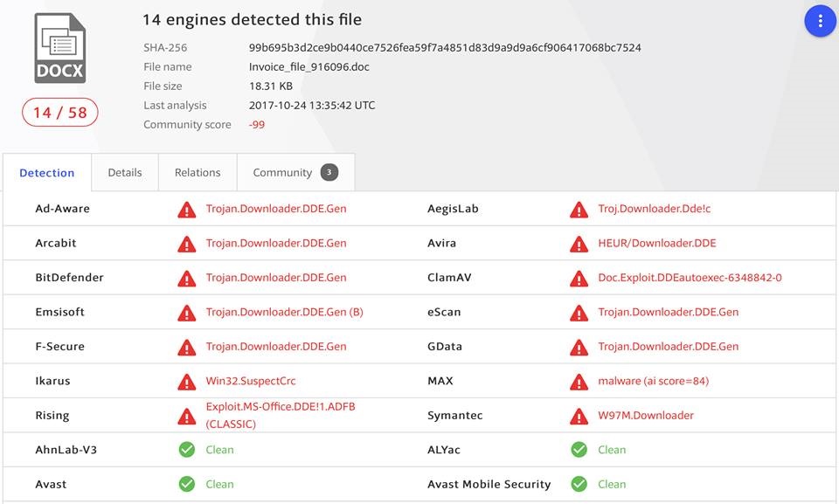839x504 pixels.
Task: Click the warning icon in ClamAV row
Action: tap(579, 279)
